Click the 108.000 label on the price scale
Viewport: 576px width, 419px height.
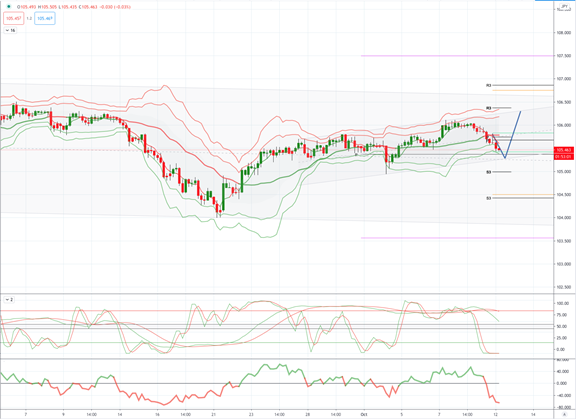[564, 33]
